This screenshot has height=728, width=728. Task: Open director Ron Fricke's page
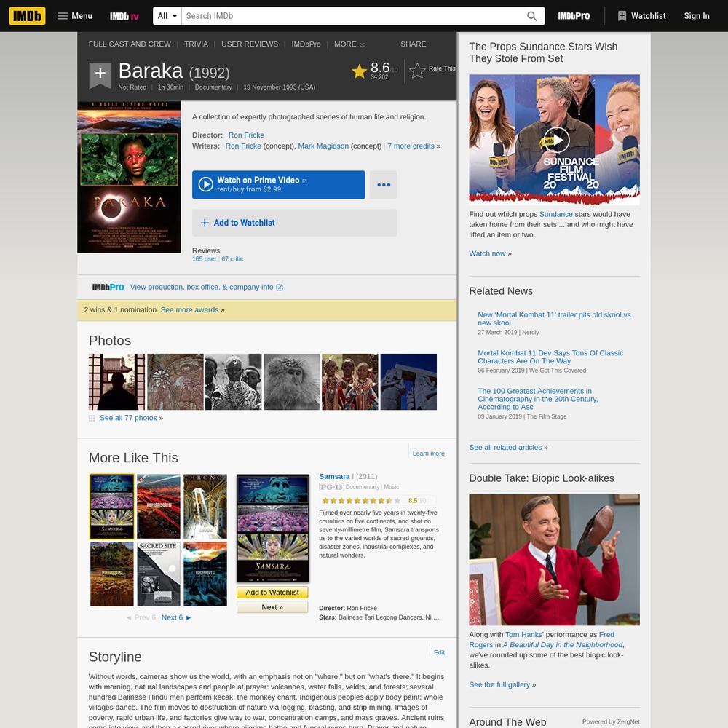point(246,135)
